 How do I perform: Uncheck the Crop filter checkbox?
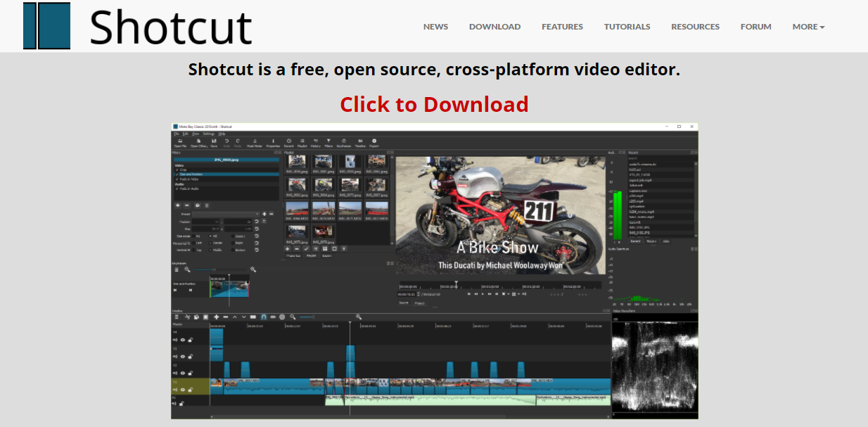pyautogui.click(x=177, y=170)
